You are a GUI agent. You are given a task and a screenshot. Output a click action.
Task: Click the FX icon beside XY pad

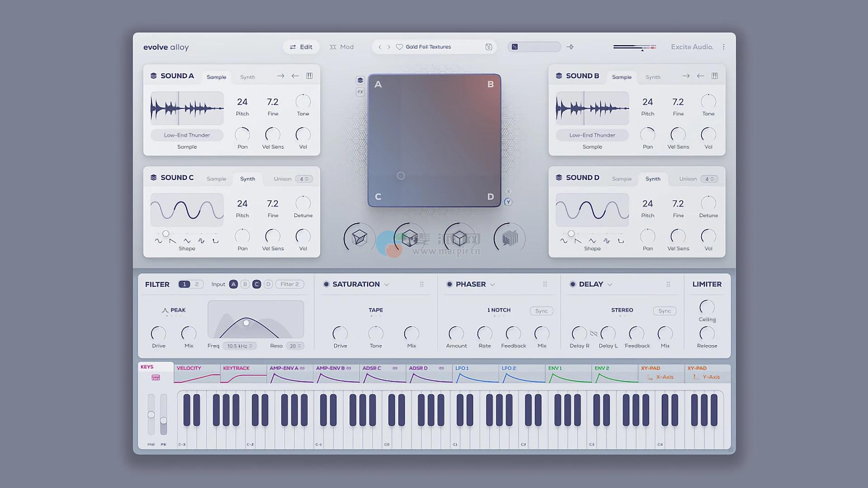point(360,92)
